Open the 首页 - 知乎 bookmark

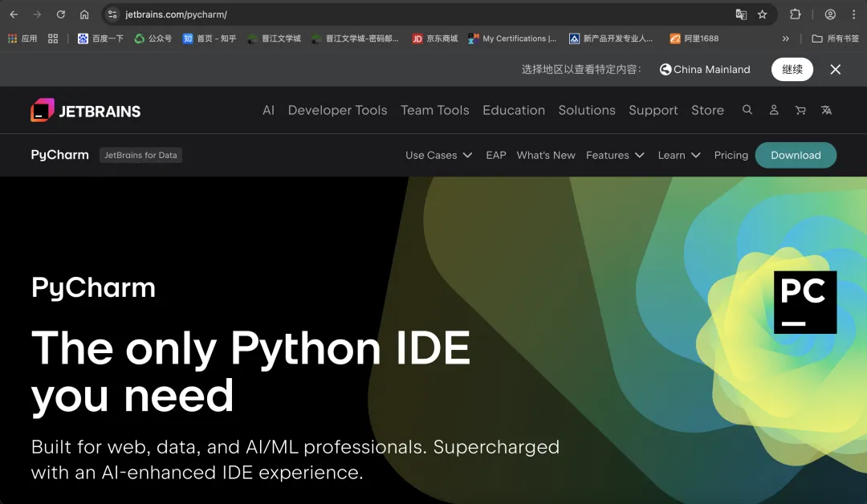click(x=210, y=39)
